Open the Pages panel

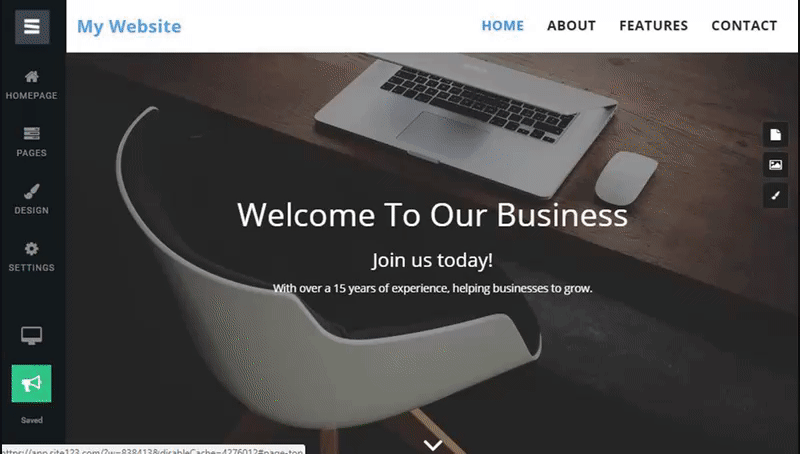point(32,142)
